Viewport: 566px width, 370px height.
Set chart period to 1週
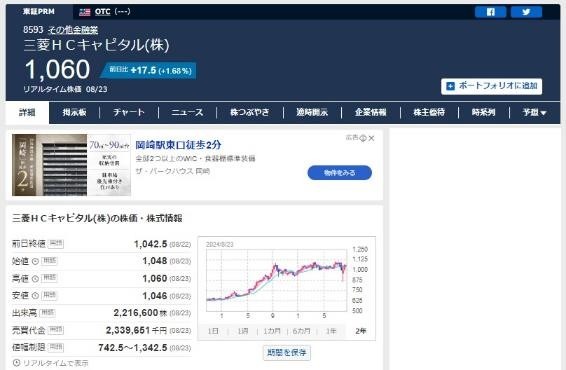click(x=243, y=331)
